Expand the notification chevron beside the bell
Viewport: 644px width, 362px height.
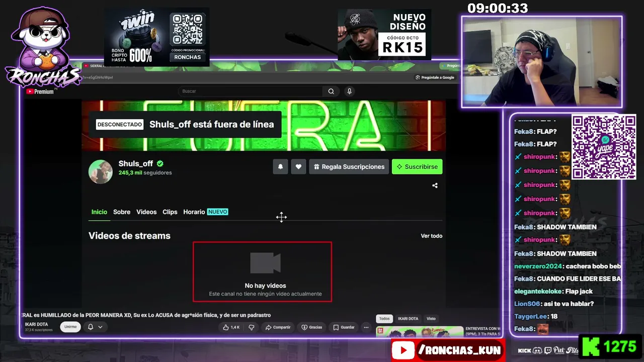click(x=100, y=327)
